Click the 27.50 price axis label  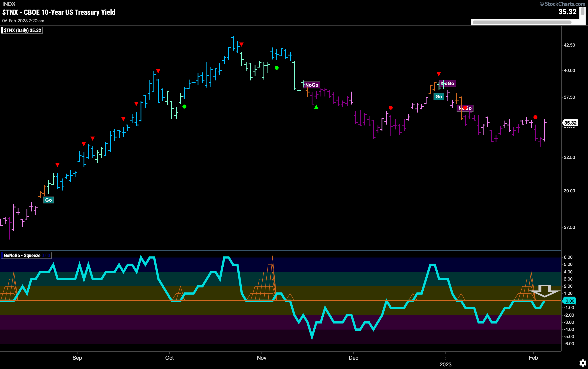(570, 228)
